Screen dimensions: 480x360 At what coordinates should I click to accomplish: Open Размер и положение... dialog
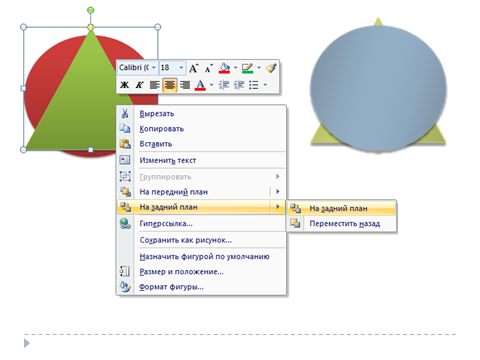pos(201,272)
